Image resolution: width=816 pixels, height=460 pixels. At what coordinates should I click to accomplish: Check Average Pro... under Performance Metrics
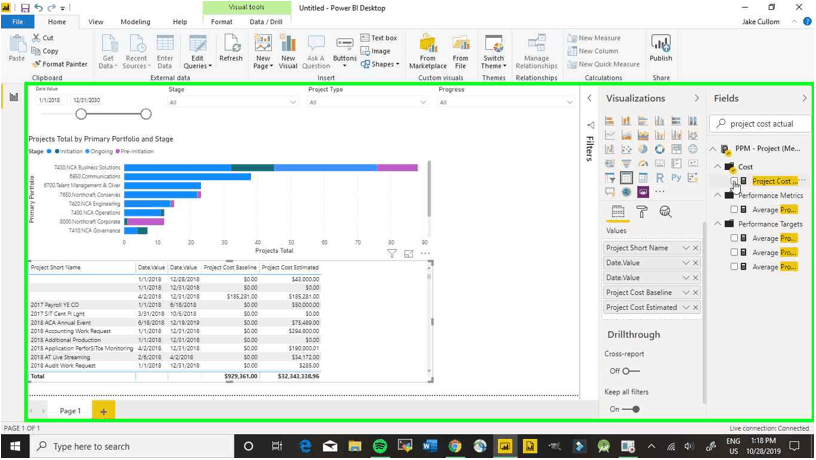click(x=734, y=209)
